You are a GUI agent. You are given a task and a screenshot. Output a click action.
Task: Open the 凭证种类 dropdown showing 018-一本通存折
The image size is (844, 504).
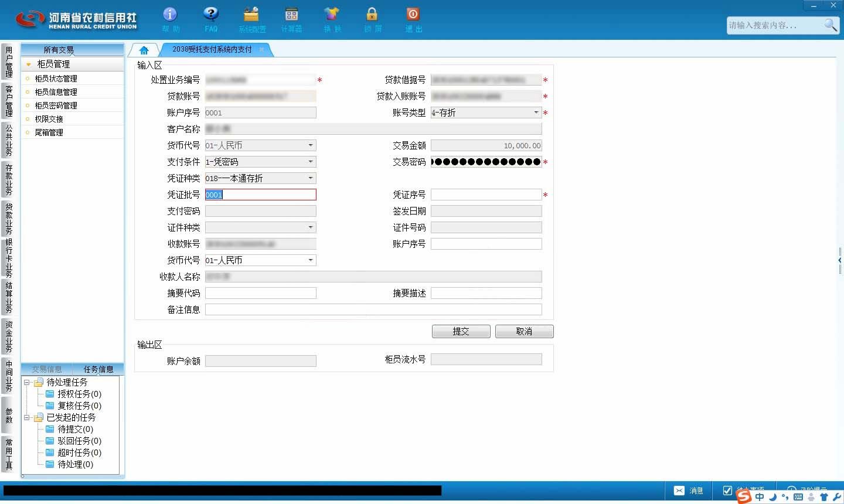(311, 178)
